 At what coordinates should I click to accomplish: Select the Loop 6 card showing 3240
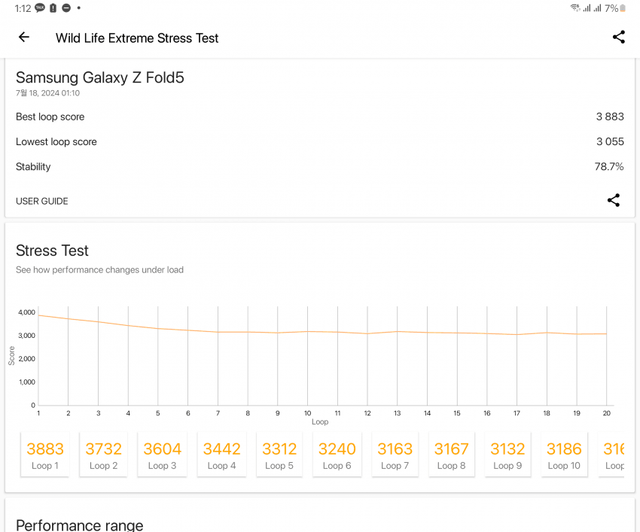click(337, 455)
